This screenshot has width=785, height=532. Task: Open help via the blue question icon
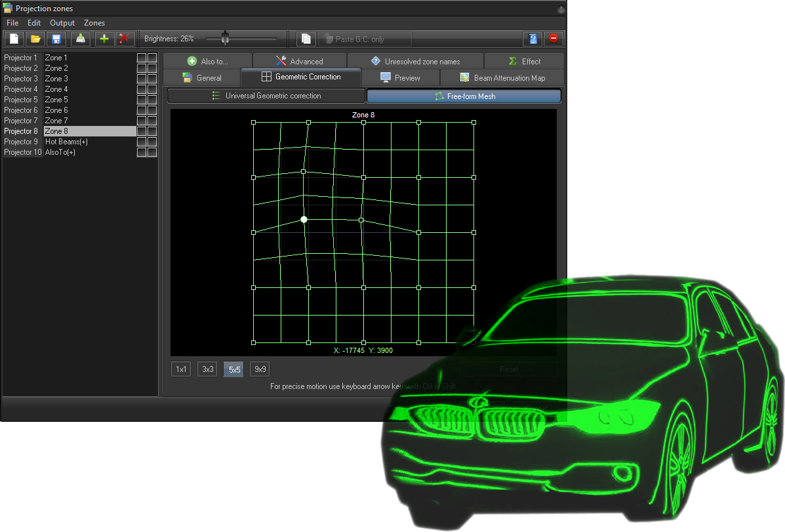point(533,39)
